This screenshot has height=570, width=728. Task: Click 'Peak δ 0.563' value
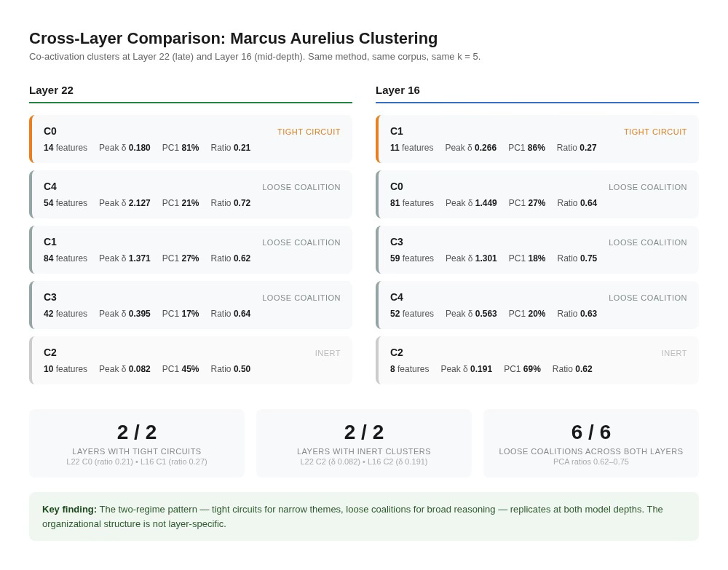click(471, 313)
